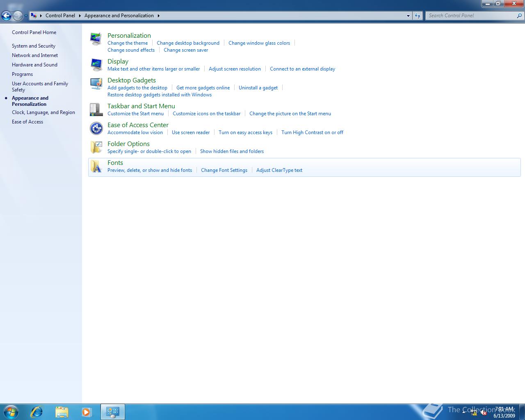This screenshot has height=420, width=525.
Task: Click Change desktop background
Action: (188, 43)
